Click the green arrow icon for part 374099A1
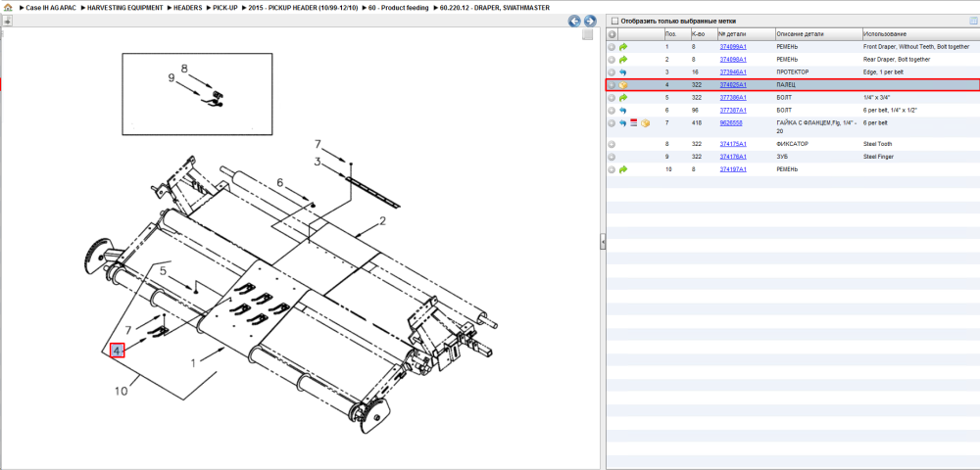 623,47
